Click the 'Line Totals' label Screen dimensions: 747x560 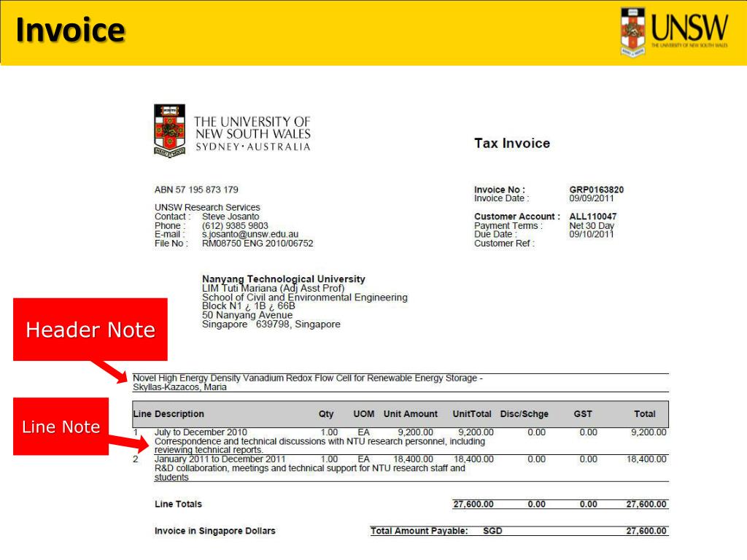pyautogui.click(x=178, y=504)
